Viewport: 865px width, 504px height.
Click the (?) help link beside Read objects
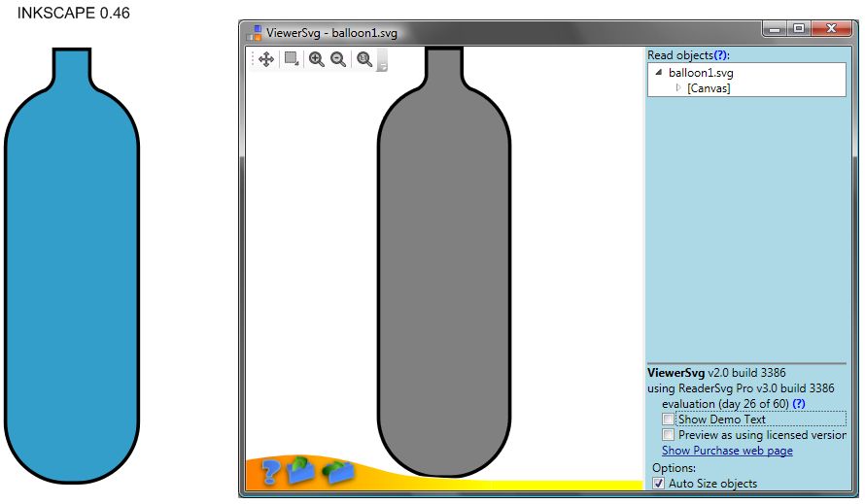[x=721, y=55]
